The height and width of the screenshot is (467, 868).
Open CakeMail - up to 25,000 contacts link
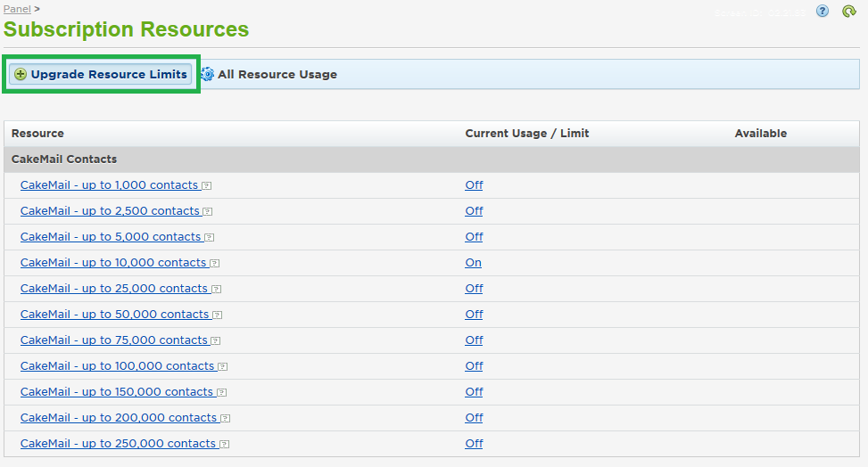tap(113, 288)
